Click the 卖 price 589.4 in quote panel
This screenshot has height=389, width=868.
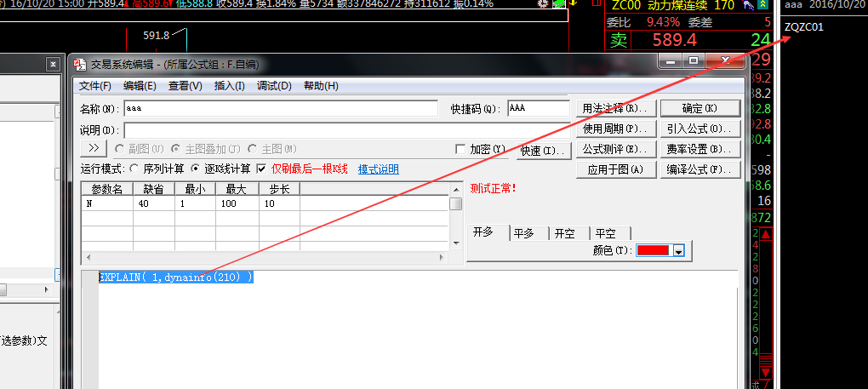coord(674,40)
